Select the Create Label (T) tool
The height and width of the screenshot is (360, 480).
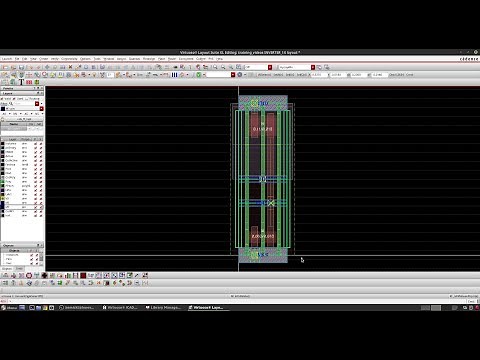(x=21, y=82)
